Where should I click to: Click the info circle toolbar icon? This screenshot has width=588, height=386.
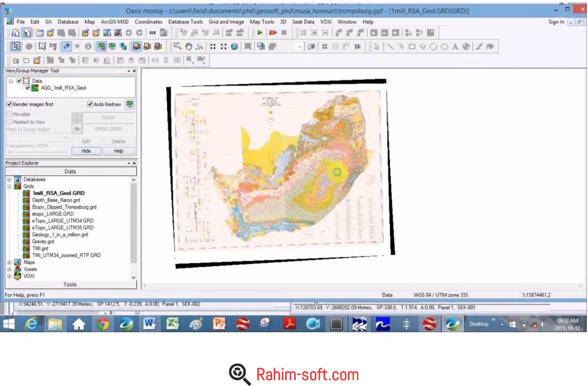click(x=88, y=46)
